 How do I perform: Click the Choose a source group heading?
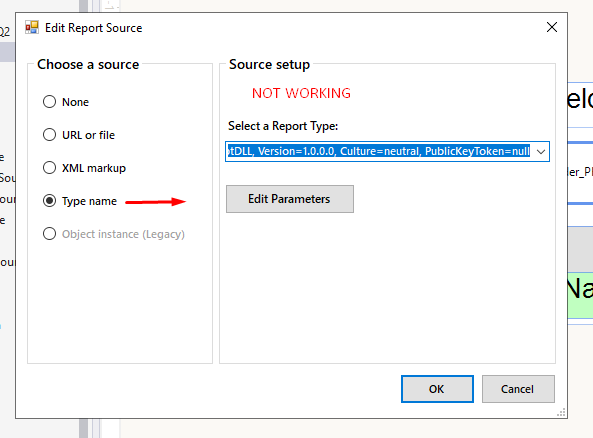[88, 64]
